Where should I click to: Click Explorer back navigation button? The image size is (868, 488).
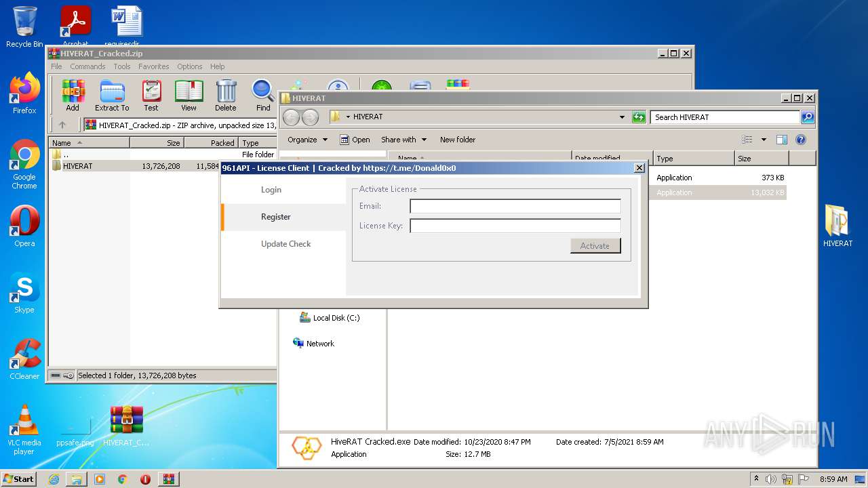pyautogui.click(x=292, y=117)
